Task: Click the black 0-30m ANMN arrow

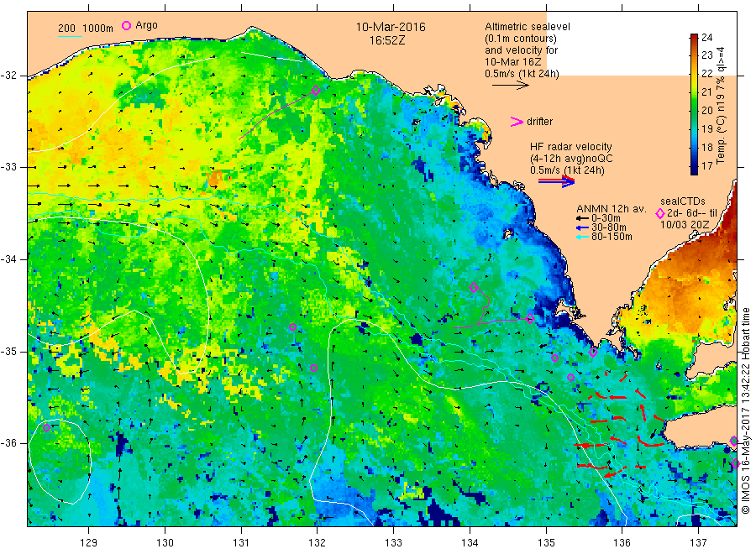Action: [583, 218]
